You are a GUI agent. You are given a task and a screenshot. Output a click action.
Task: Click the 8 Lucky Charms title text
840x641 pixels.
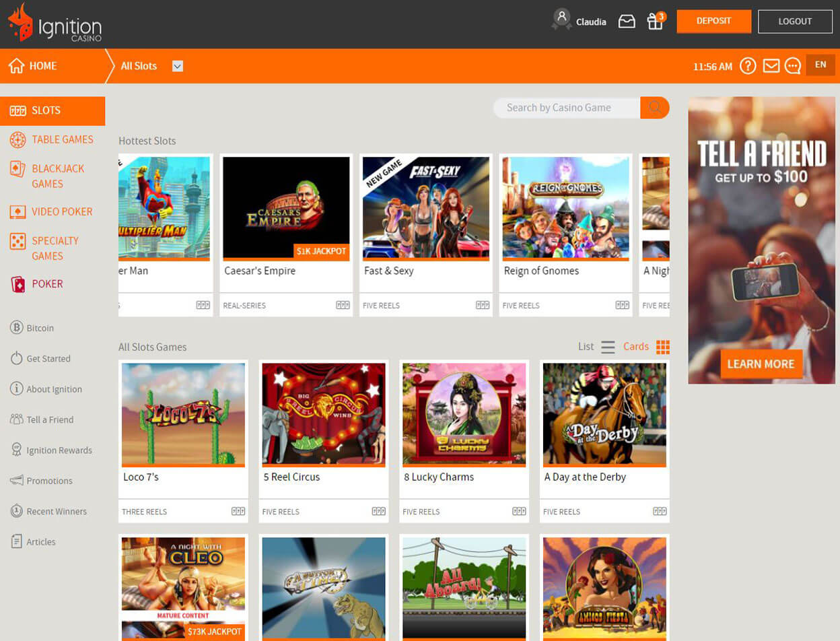click(439, 477)
